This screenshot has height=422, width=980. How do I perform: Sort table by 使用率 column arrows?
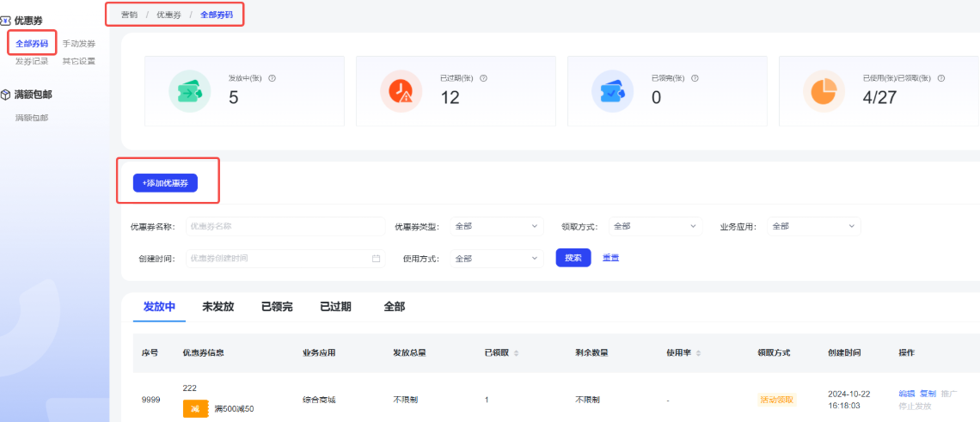698,353
